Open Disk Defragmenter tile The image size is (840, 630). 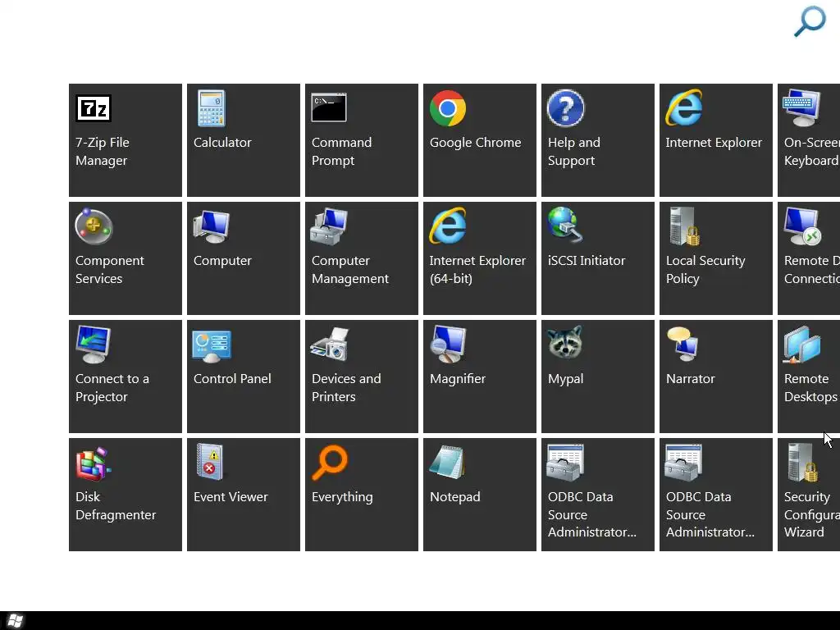click(126, 495)
